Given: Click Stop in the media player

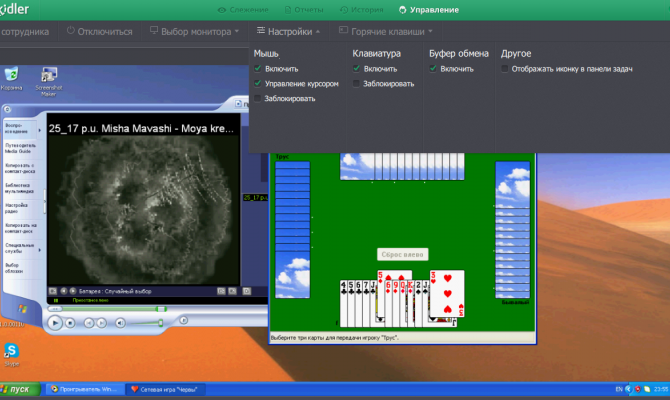Looking at the screenshot, I should click(71, 323).
